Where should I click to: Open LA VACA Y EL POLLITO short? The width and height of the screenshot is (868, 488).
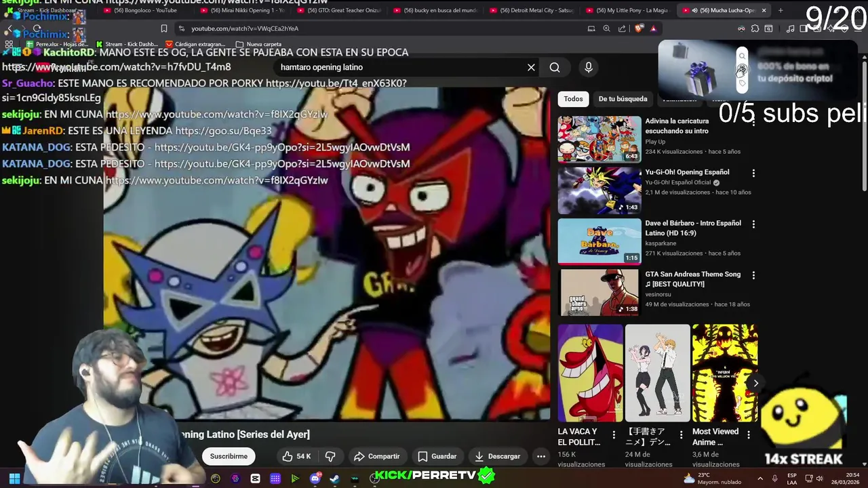(590, 373)
